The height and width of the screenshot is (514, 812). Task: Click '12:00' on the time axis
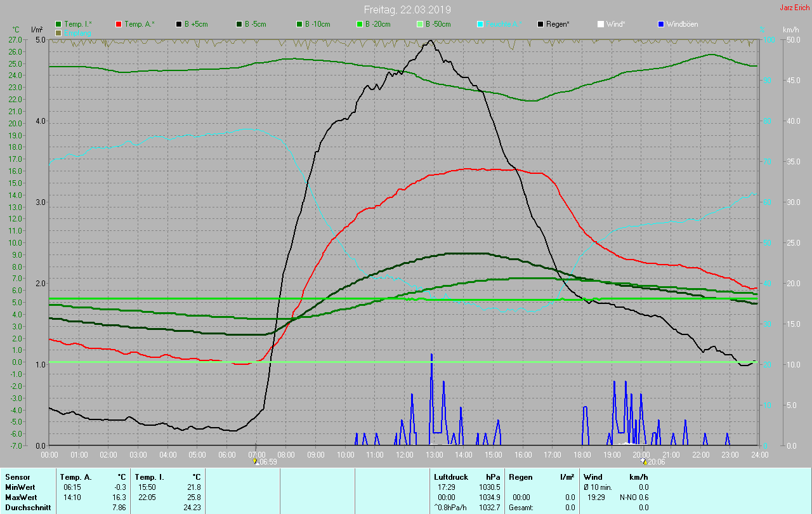coord(404,455)
